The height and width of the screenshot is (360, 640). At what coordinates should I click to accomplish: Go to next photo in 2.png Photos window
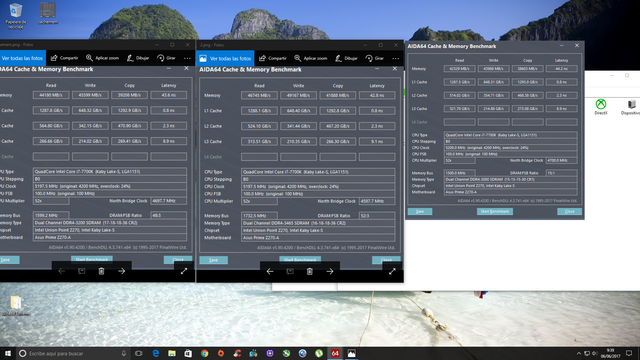pyautogui.click(x=330, y=271)
